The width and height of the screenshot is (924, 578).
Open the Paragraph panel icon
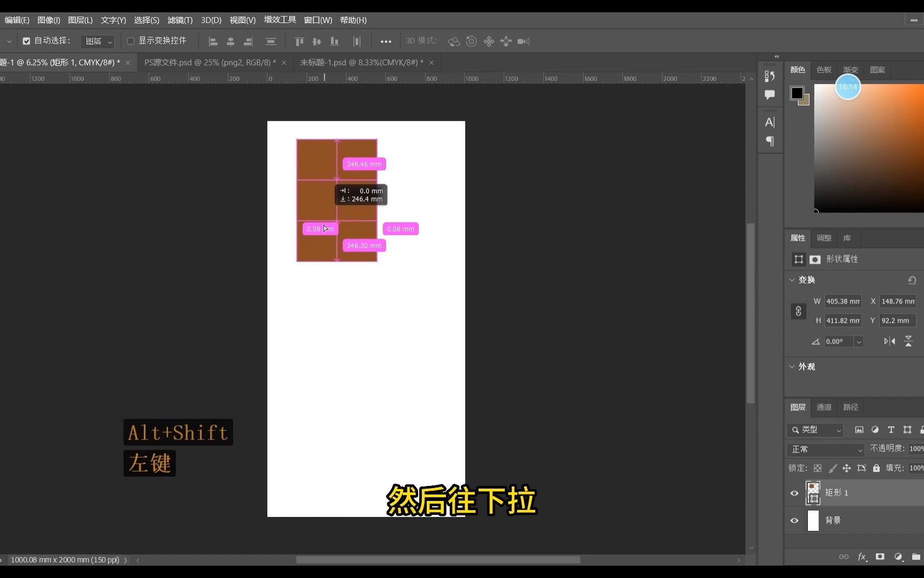point(769,141)
